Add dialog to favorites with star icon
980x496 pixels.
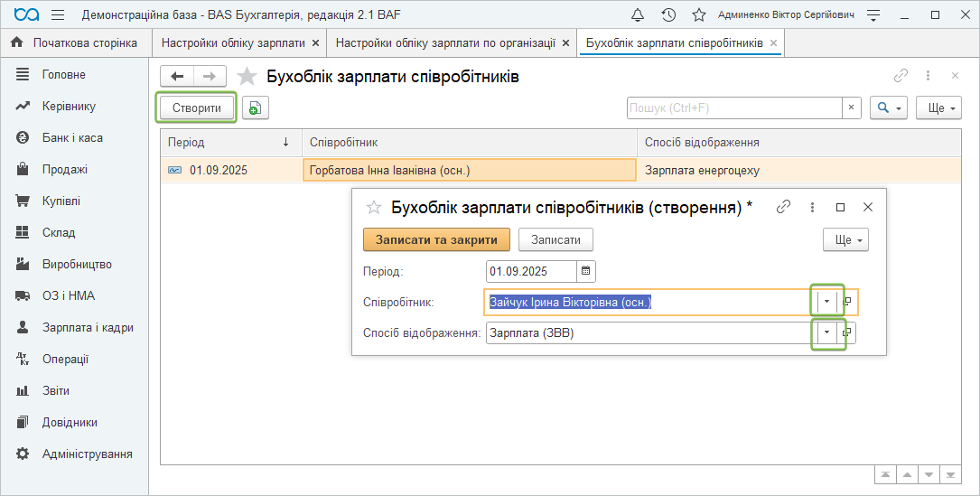click(x=374, y=207)
